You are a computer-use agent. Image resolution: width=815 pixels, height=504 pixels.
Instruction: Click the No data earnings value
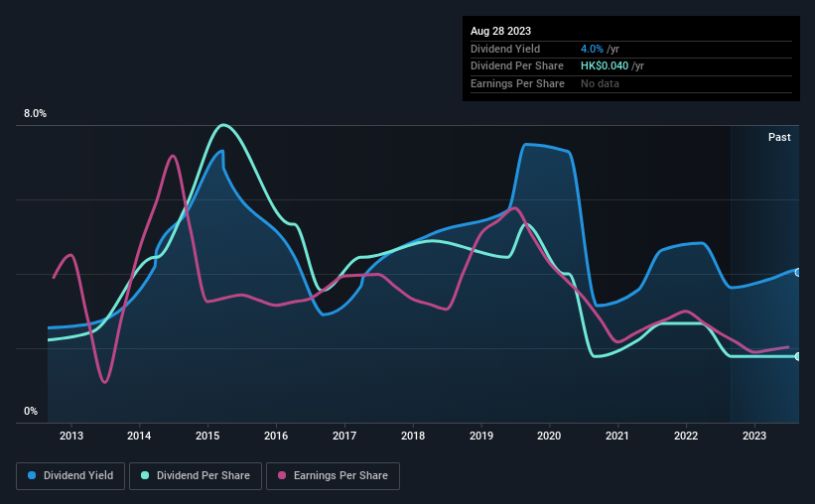click(x=600, y=83)
